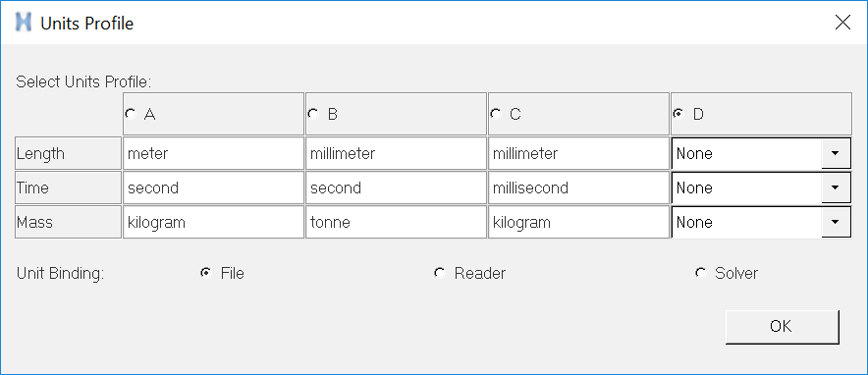Click the second Time field in profile A

point(213,187)
